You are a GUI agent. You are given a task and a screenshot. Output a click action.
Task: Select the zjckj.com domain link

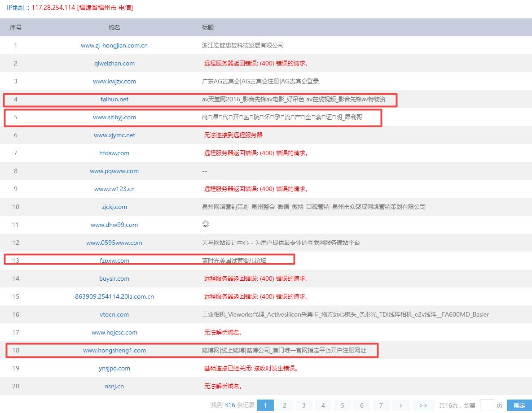coord(114,207)
